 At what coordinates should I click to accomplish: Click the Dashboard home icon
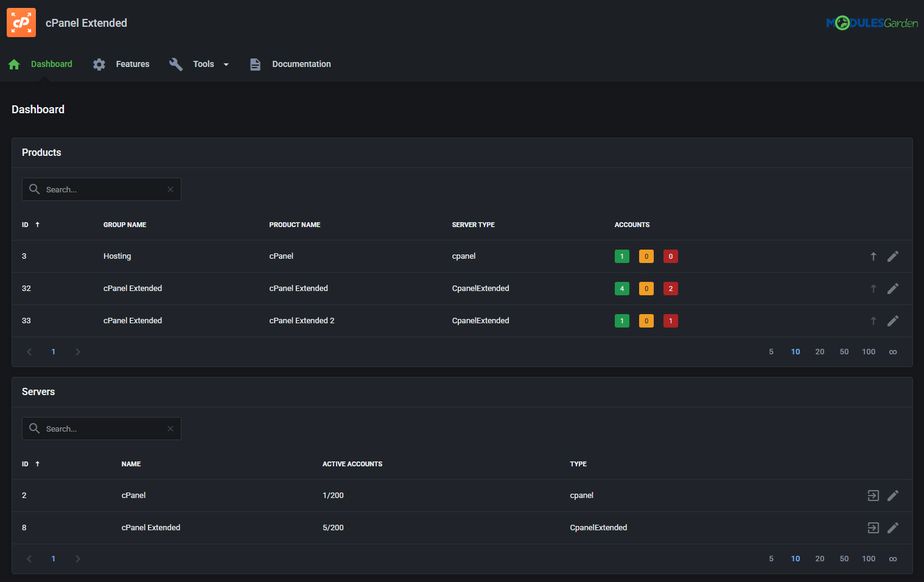[x=14, y=64]
